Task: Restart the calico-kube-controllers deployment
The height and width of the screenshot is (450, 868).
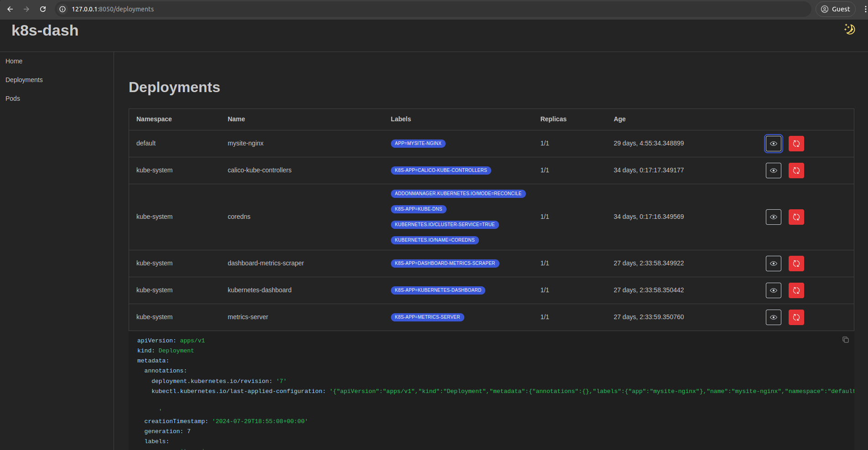Action: (796, 171)
